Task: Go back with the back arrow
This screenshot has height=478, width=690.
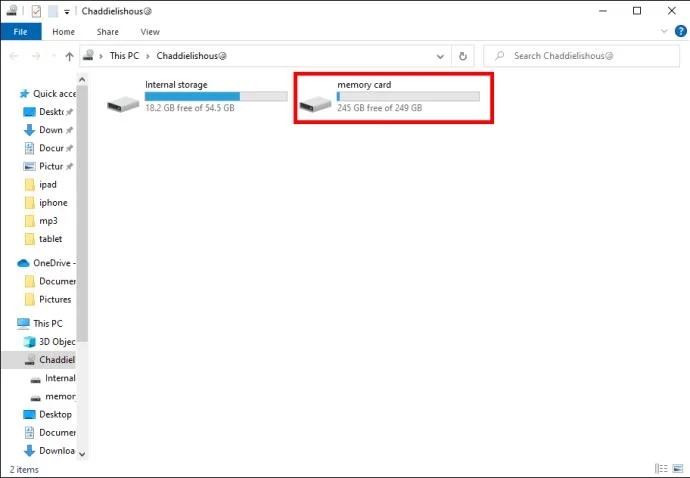Action: (14, 56)
